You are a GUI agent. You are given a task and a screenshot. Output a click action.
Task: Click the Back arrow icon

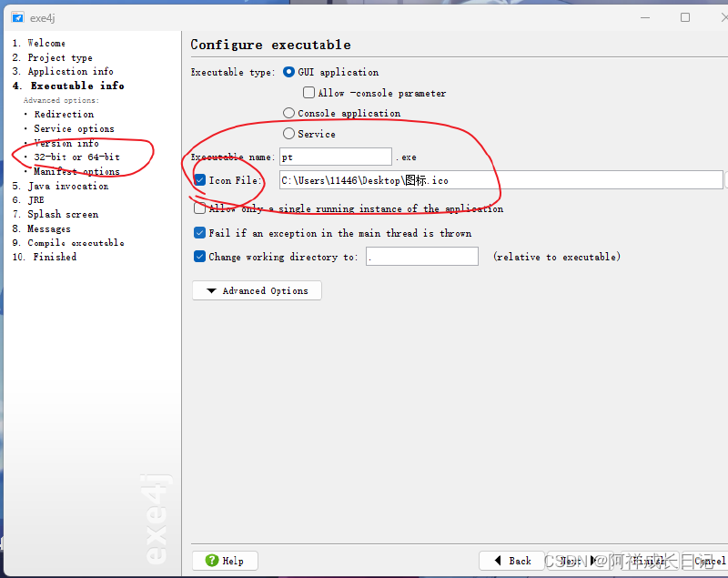click(498, 561)
